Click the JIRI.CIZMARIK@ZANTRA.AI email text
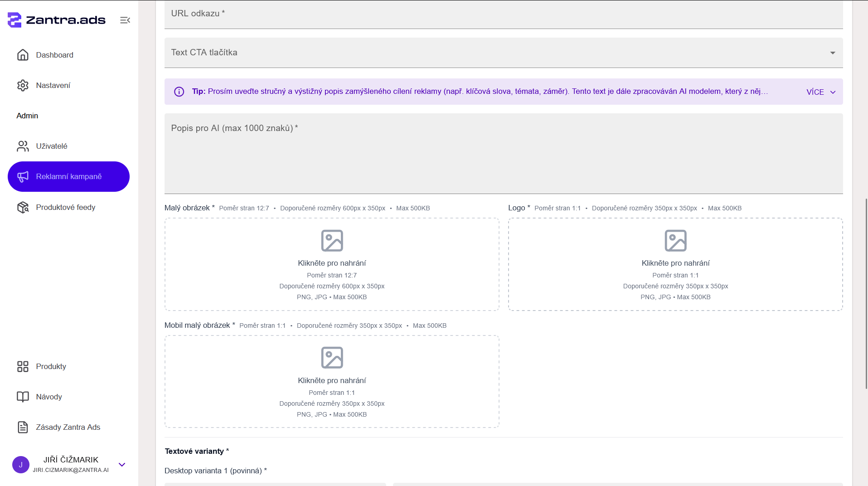Viewport: 868px width, 486px height. coord(71,470)
